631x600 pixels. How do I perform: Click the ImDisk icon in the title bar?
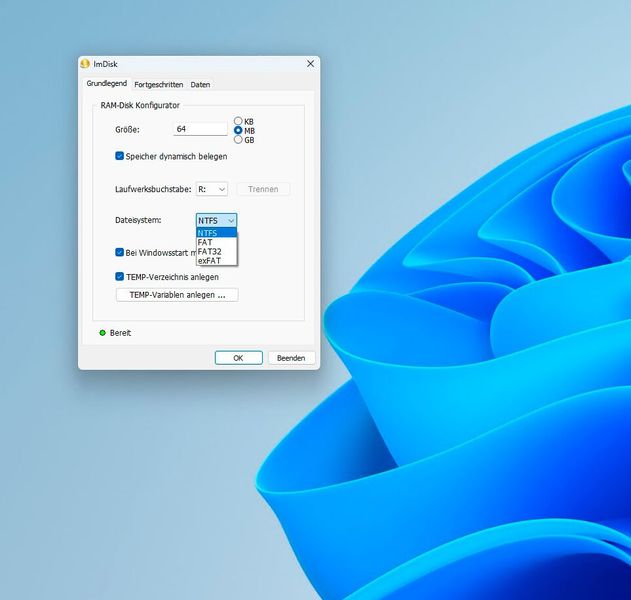pos(85,64)
